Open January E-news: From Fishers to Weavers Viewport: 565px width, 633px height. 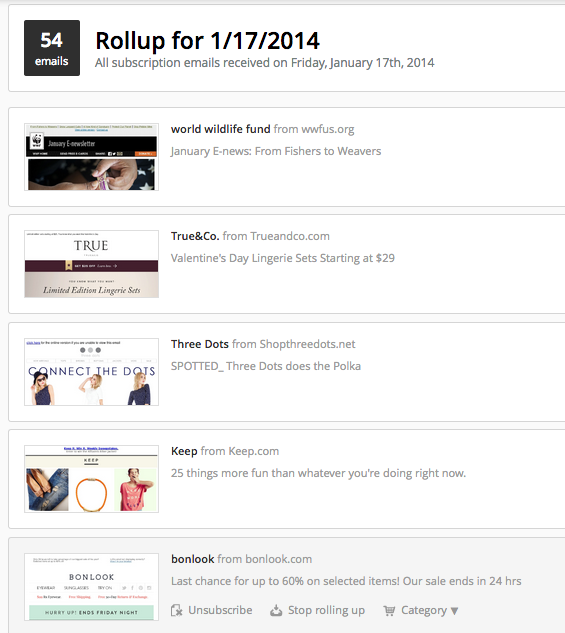pyautogui.click(x=276, y=151)
